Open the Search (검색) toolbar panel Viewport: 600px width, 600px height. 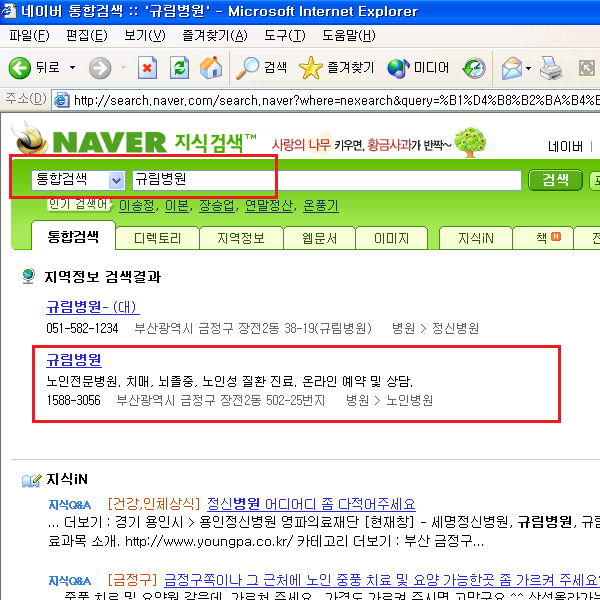261,68
